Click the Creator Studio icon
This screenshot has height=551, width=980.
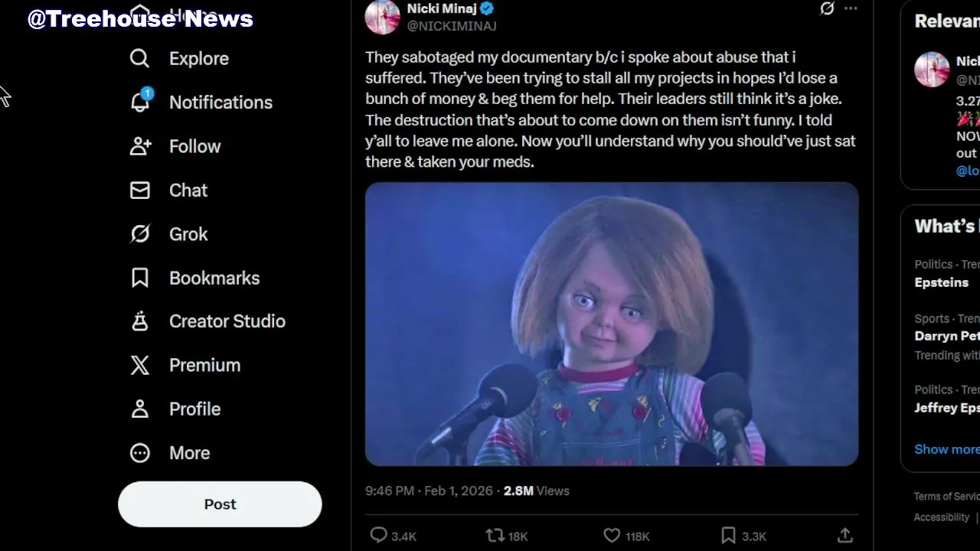point(140,321)
